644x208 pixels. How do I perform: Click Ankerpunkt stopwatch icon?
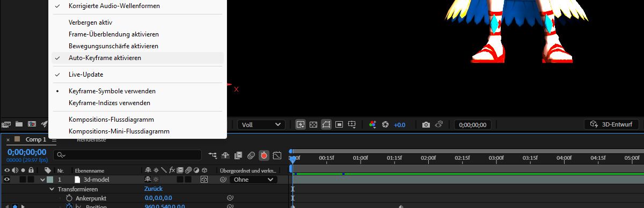point(69,198)
